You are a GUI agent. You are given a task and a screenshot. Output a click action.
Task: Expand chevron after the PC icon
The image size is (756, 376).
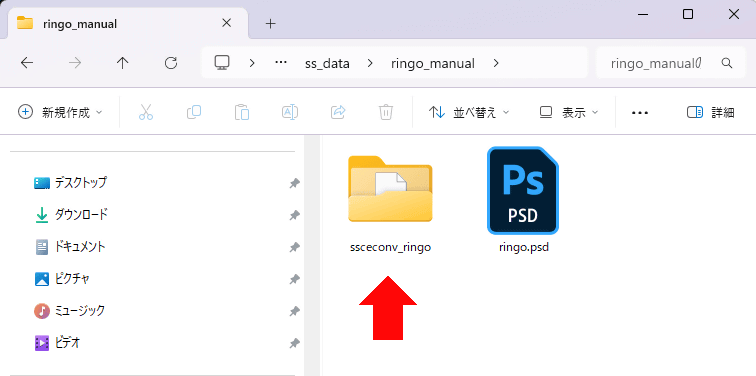point(252,63)
